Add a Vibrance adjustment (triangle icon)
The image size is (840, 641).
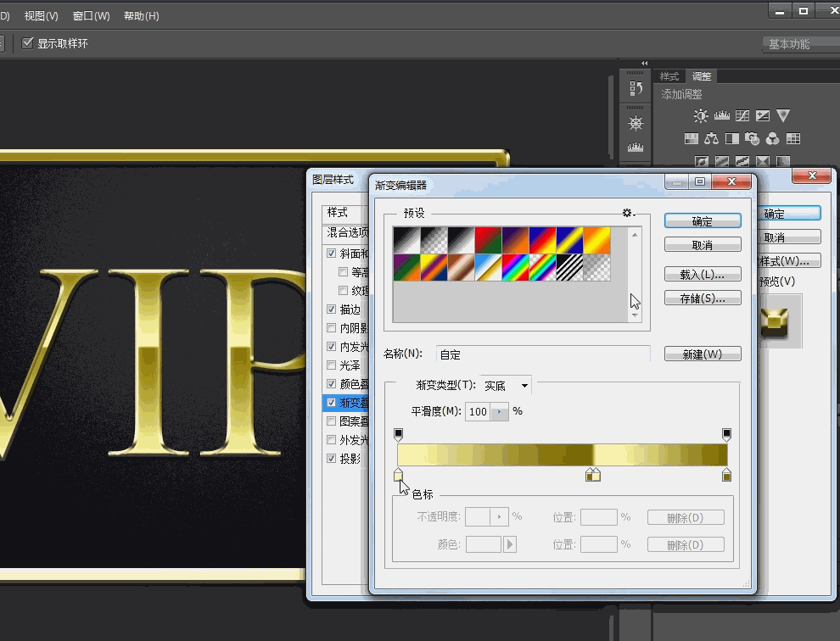(x=782, y=115)
